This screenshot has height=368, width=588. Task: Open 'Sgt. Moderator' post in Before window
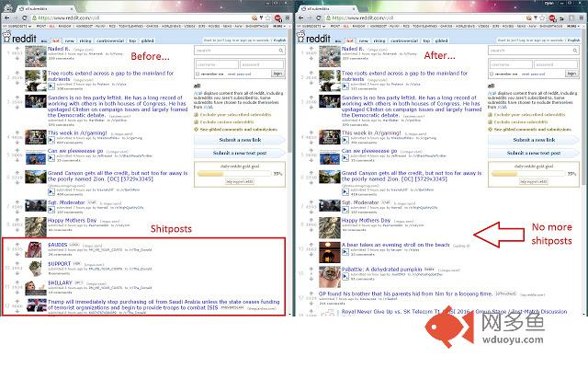pyautogui.click(x=66, y=202)
